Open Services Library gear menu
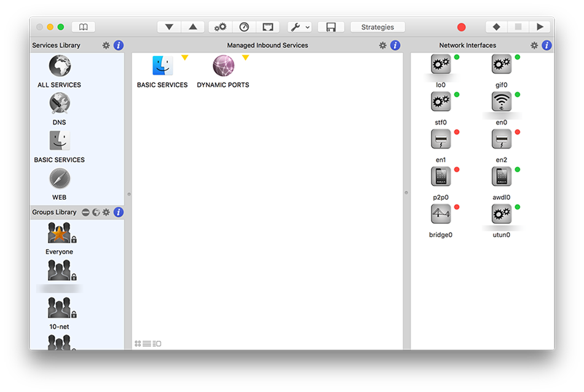Screen dimensions: 584x392 coord(106,45)
